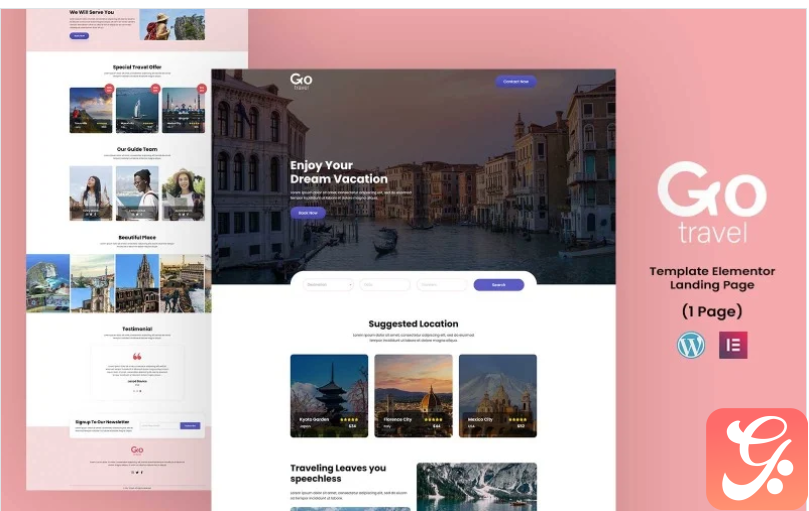The width and height of the screenshot is (809, 511).
Task: Click Template Elementor Landing Page text
Action: click(712, 278)
